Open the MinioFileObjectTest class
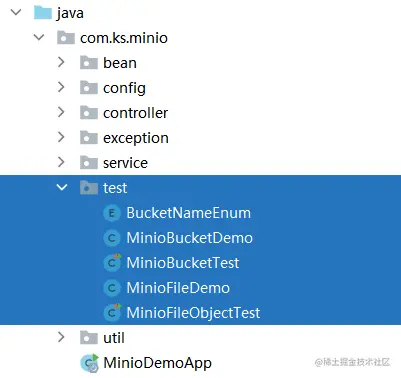The height and width of the screenshot is (378, 401). 193,314
